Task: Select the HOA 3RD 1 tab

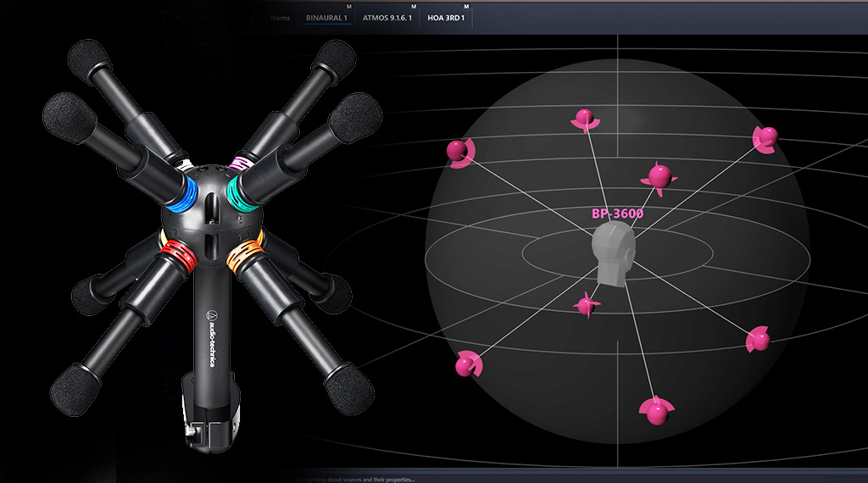Action: coord(446,18)
